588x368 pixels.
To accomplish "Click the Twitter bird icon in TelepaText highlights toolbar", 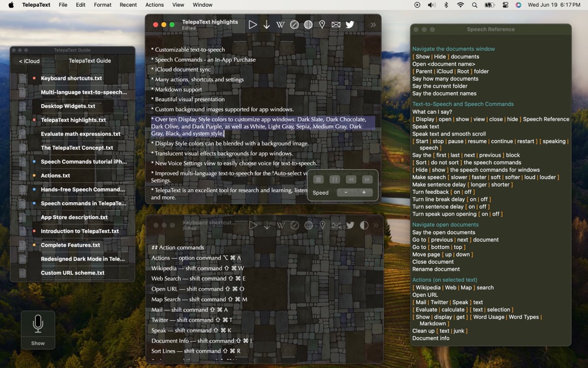I will point(350,25).
